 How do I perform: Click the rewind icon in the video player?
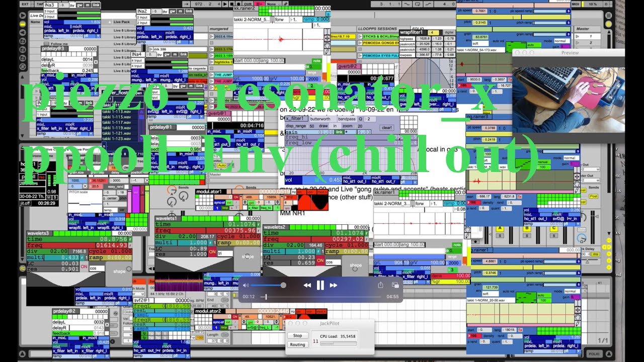tap(307, 285)
